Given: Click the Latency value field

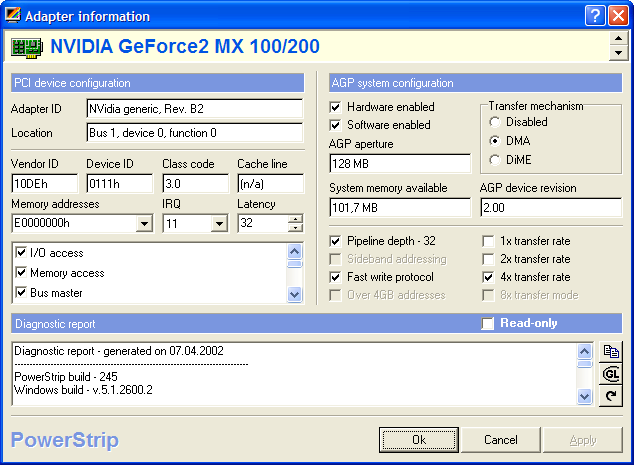Looking at the screenshot, I should click(263, 223).
